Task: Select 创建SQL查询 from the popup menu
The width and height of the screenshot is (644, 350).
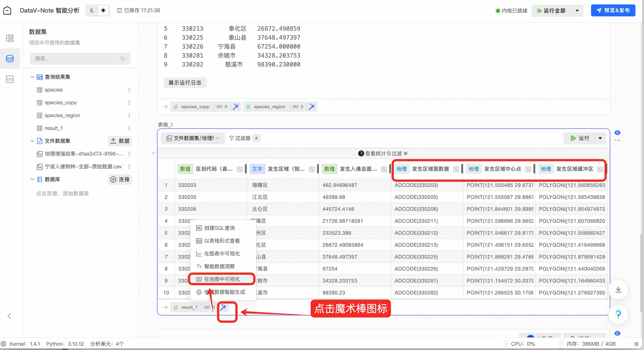Action: (219, 228)
